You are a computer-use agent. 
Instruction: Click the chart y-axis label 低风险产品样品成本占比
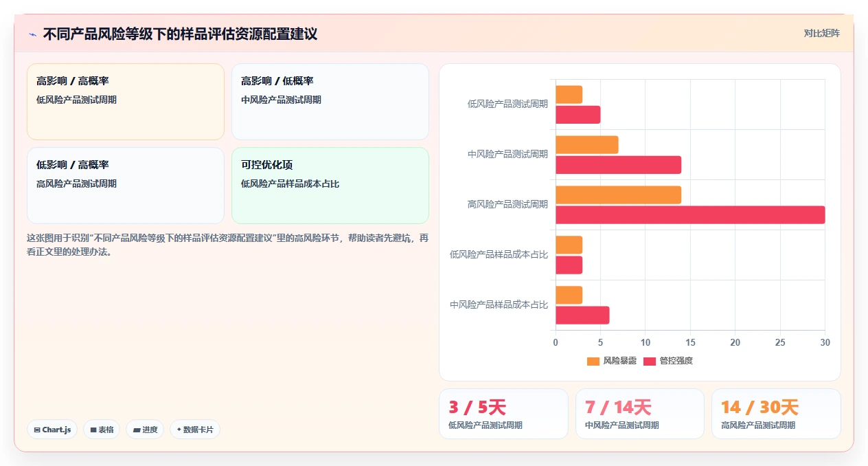point(499,255)
